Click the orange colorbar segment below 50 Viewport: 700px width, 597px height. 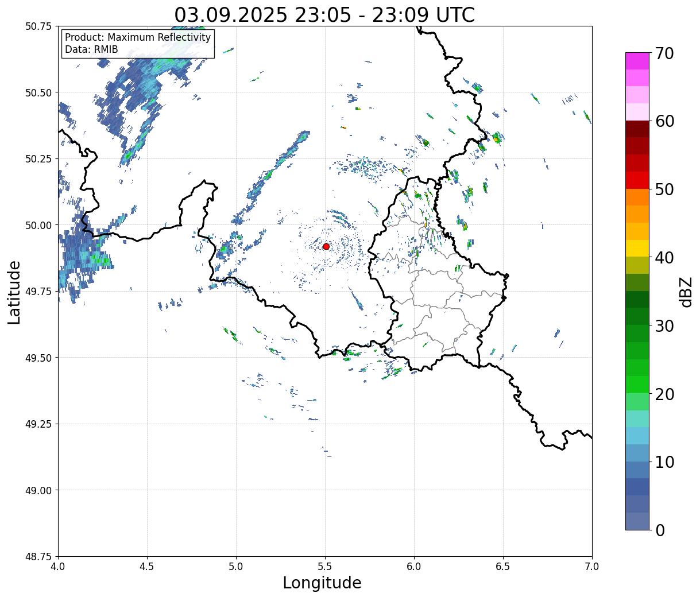tap(637, 197)
